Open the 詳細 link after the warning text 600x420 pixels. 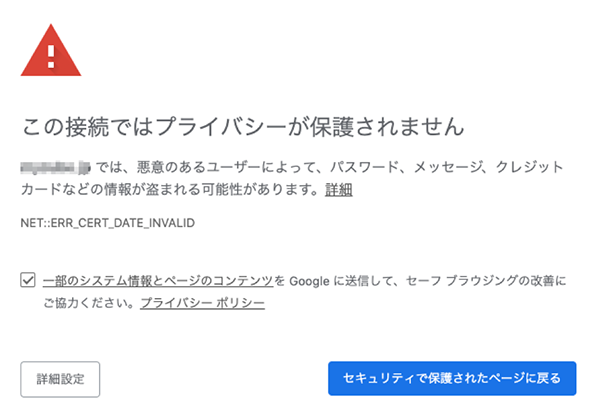pyautogui.click(x=338, y=189)
